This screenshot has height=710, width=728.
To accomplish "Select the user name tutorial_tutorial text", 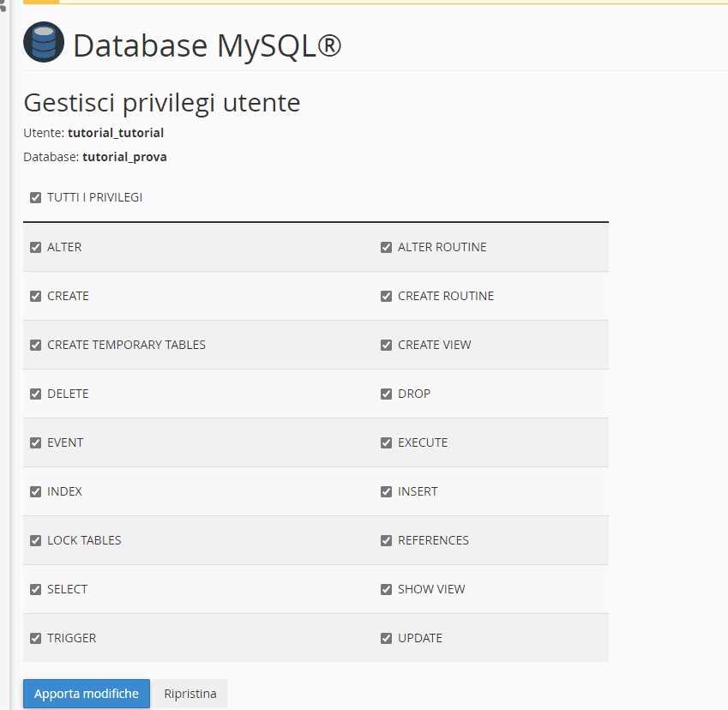I will click(116, 133).
